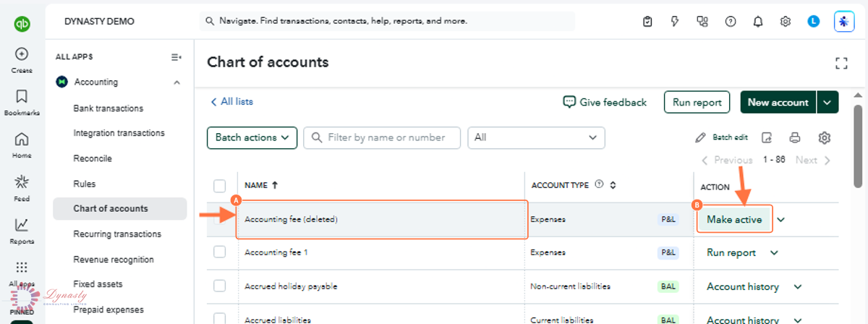Click Next page link
The height and width of the screenshot is (324, 868).
[813, 160]
